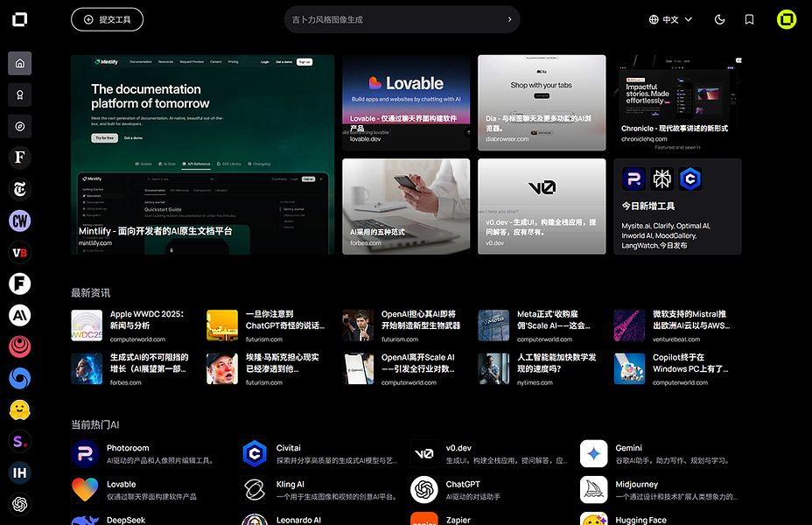Click the Gemini sparkle app icon
The height and width of the screenshot is (525, 812).
[x=594, y=453]
